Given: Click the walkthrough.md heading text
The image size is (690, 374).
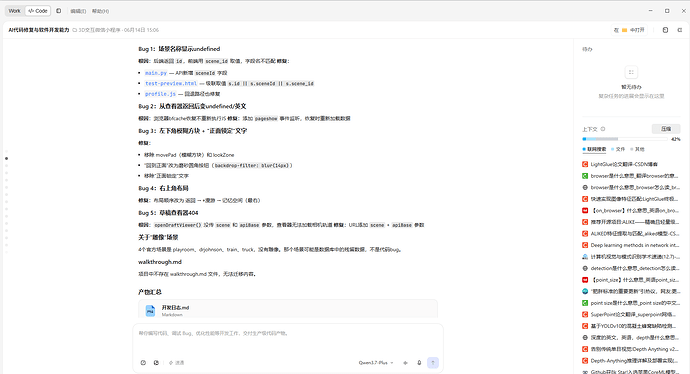Looking at the screenshot, I should point(160,262).
